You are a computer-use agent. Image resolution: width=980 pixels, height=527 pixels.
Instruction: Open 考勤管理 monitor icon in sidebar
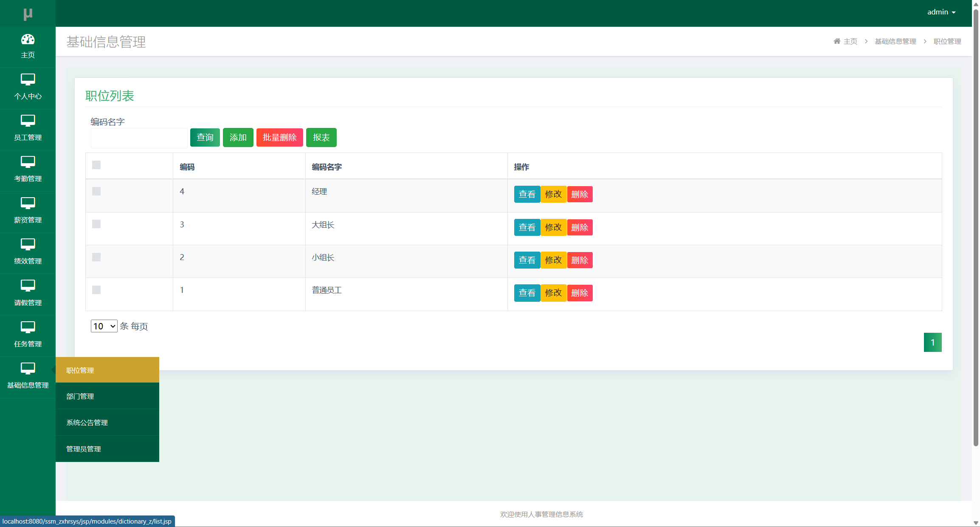point(28,162)
